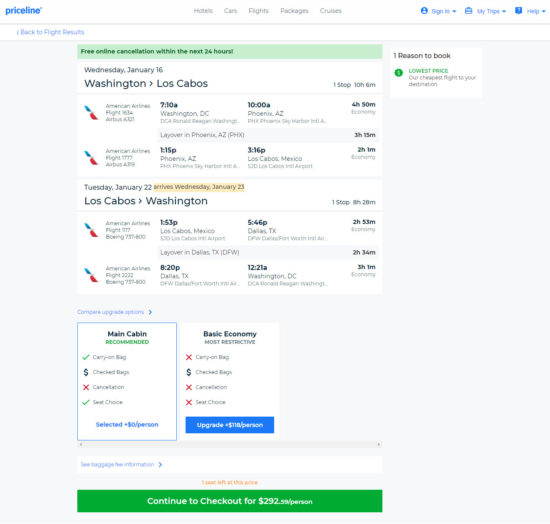Select the Main Cabin fare card
Viewport: 550px width, 524px height.
127,381
